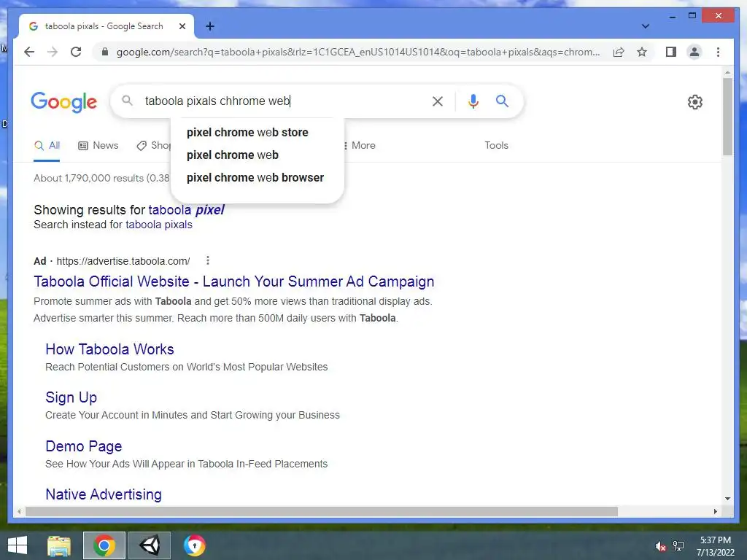This screenshot has width=747, height=560.
Task: Open Unity from the taskbar
Action: tap(150, 545)
